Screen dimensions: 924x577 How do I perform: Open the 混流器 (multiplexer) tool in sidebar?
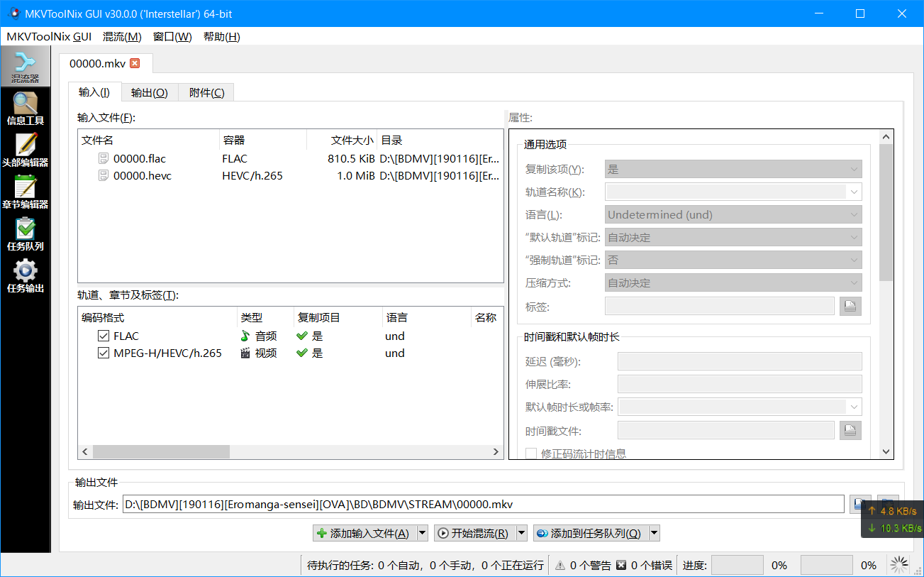[25, 67]
